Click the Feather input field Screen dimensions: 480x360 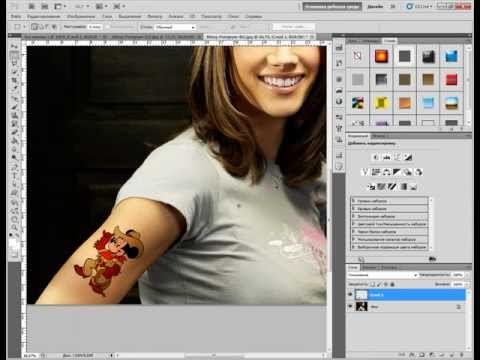click(95, 27)
